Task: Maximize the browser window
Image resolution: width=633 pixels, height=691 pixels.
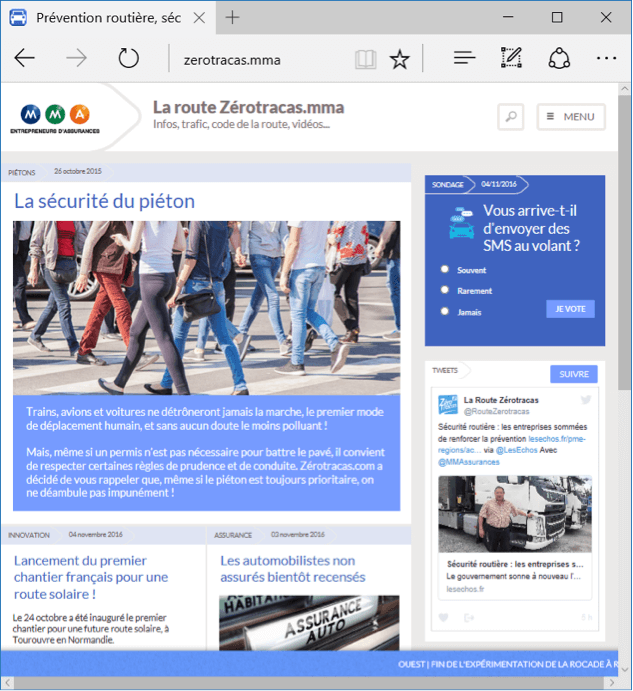Action: (x=557, y=17)
